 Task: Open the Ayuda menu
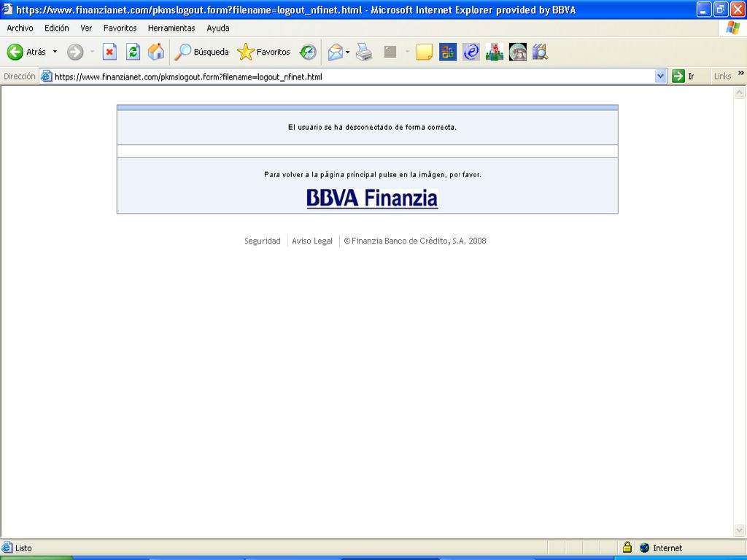pyautogui.click(x=218, y=28)
